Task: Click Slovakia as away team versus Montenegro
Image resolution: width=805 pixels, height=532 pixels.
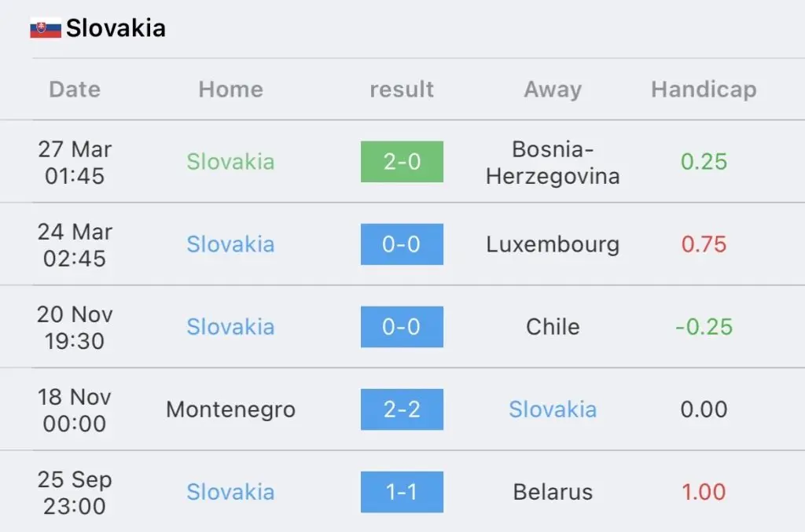Action: point(553,409)
